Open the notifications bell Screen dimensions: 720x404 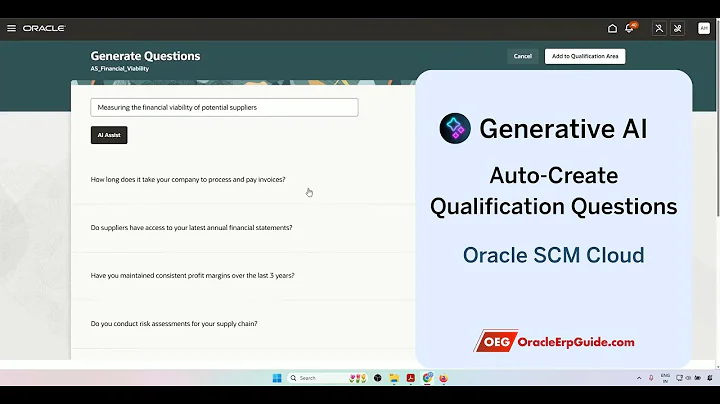click(630, 28)
